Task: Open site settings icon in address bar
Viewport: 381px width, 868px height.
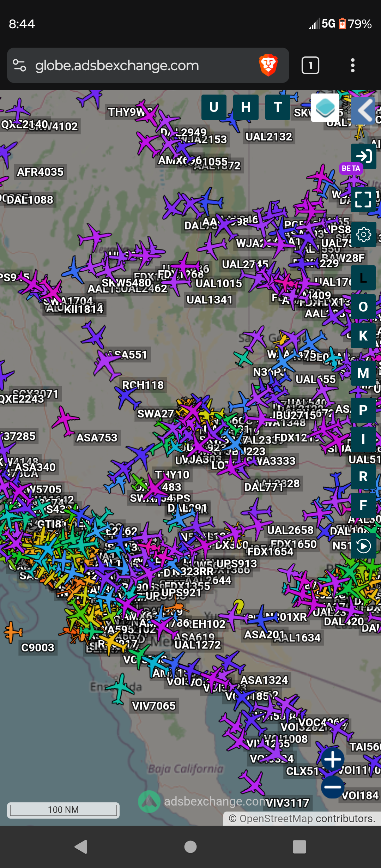Action: (x=19, y=66)
